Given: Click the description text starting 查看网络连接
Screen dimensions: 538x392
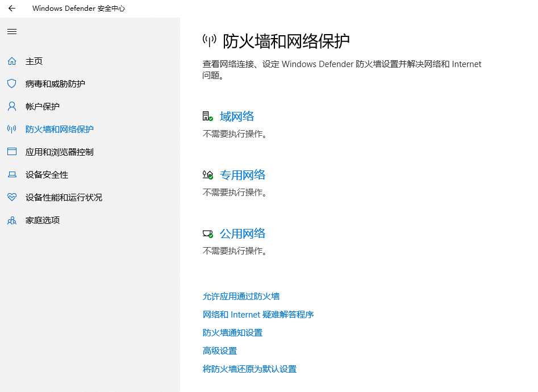Looking at the screenshot, I should tap(342, 70).
